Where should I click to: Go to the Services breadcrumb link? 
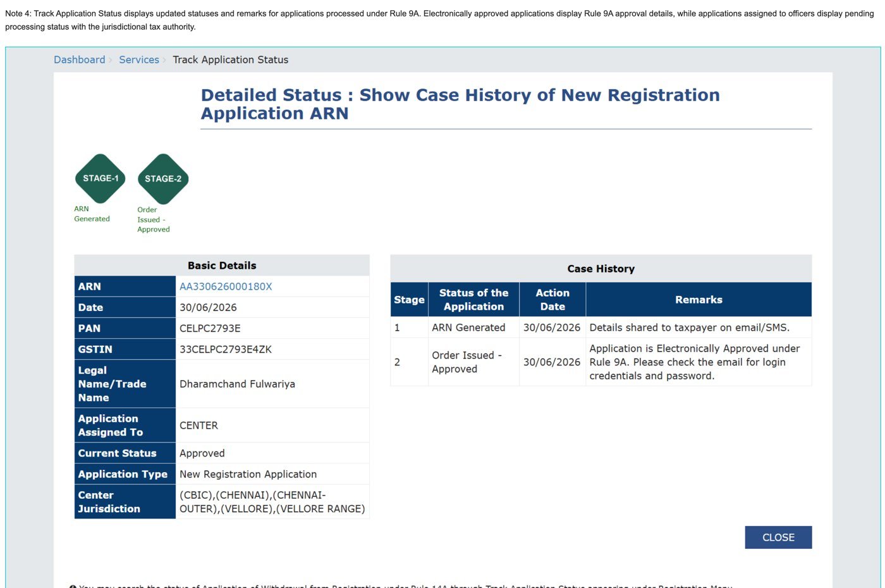[x=139, y=59]
